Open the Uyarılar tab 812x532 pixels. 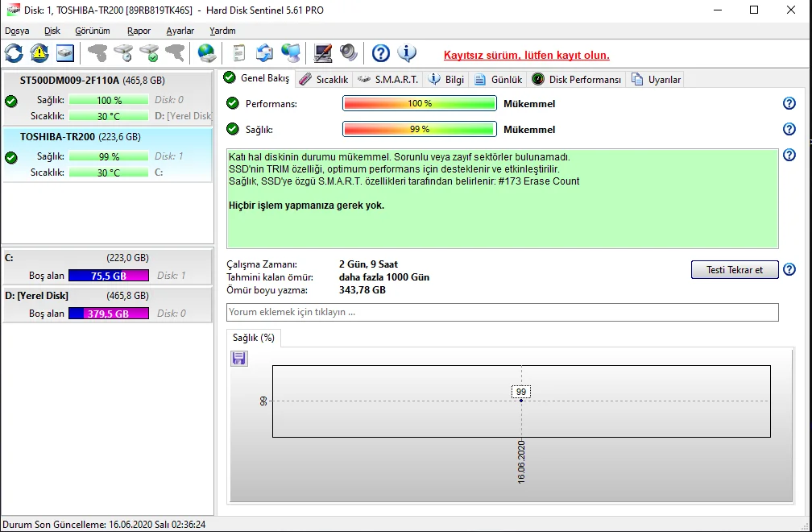point(656,79)
